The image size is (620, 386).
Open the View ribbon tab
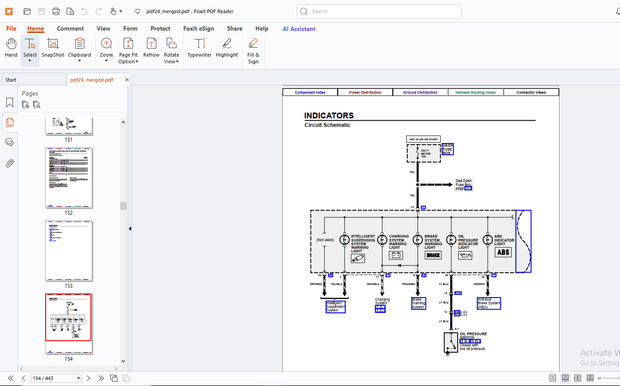(x=103, y=28)
